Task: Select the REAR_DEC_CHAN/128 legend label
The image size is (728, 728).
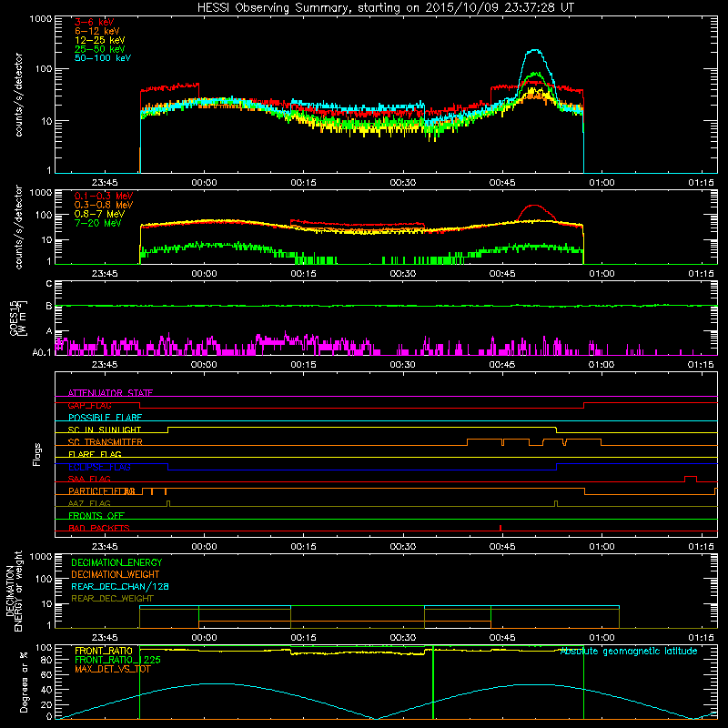Action: coord(120,586)
